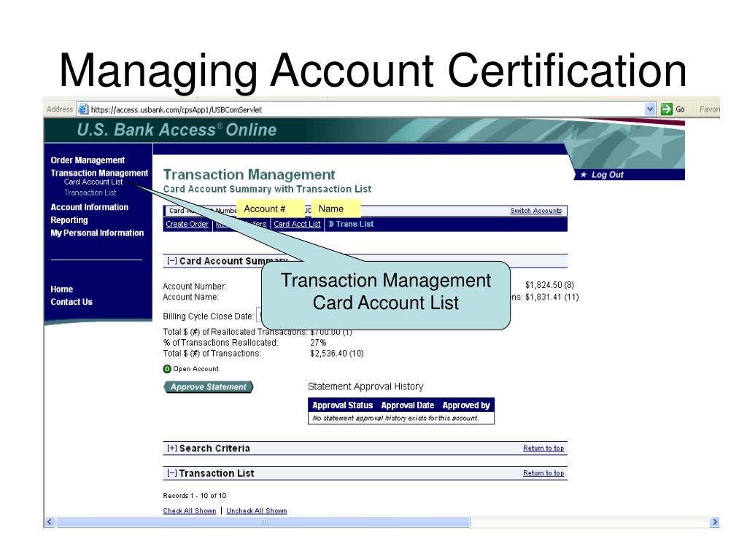Click the Log Out star link
Viewport: 747px width, 560px height.
pos(602,175)
